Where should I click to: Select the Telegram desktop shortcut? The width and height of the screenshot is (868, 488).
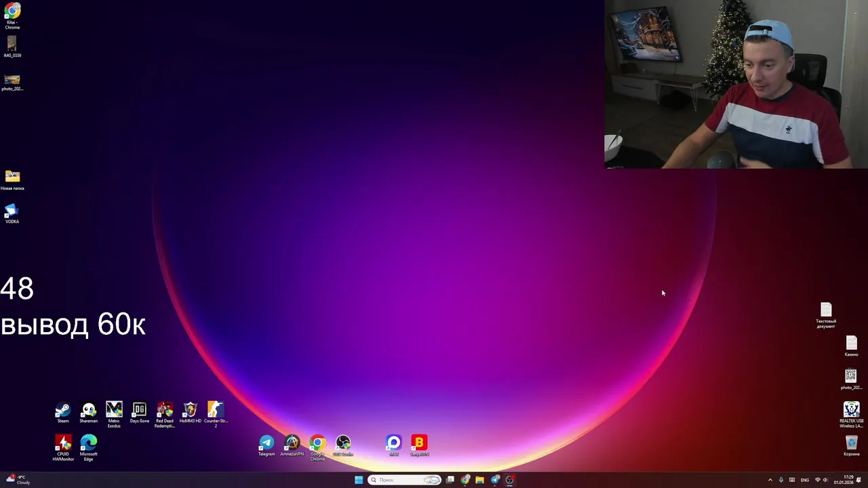267,446
